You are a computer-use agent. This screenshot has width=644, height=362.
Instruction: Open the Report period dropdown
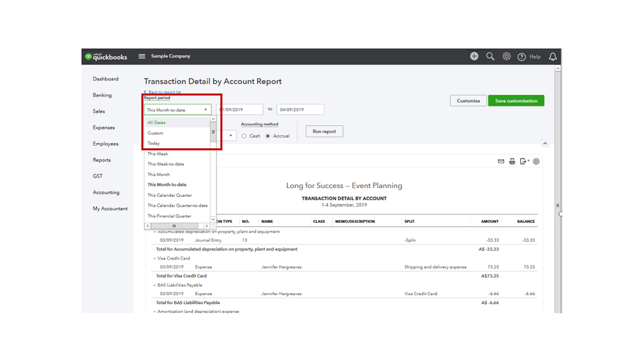177,110
